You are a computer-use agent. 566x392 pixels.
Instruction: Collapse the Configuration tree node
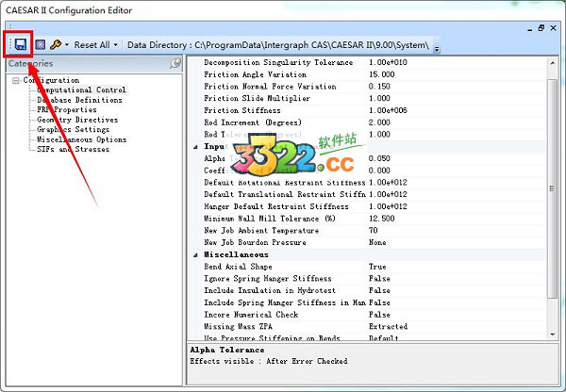click(x=16, y=81)
